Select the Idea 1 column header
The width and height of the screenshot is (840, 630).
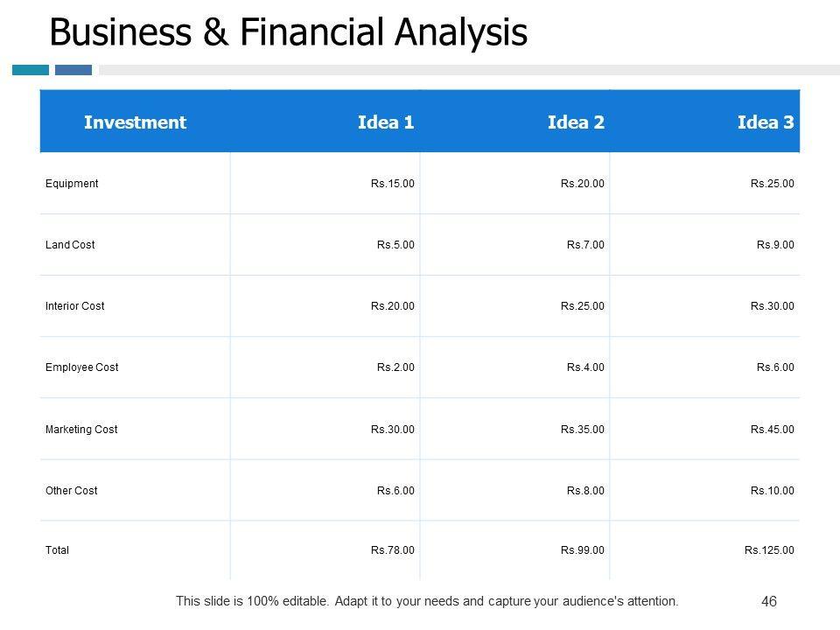(x=386, y=122)
